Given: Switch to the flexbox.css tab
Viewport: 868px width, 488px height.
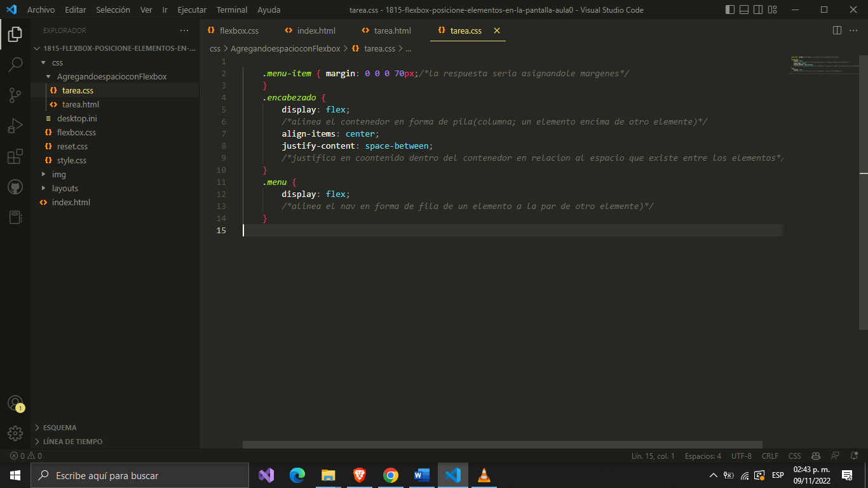Looking at the screenshot, I should click(x=238, y=30).
